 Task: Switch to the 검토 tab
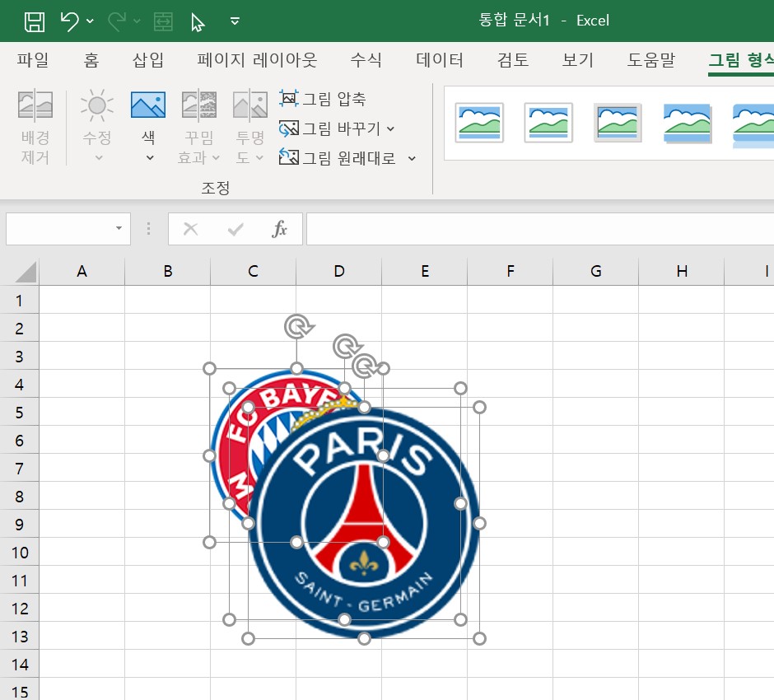(513, 60)
